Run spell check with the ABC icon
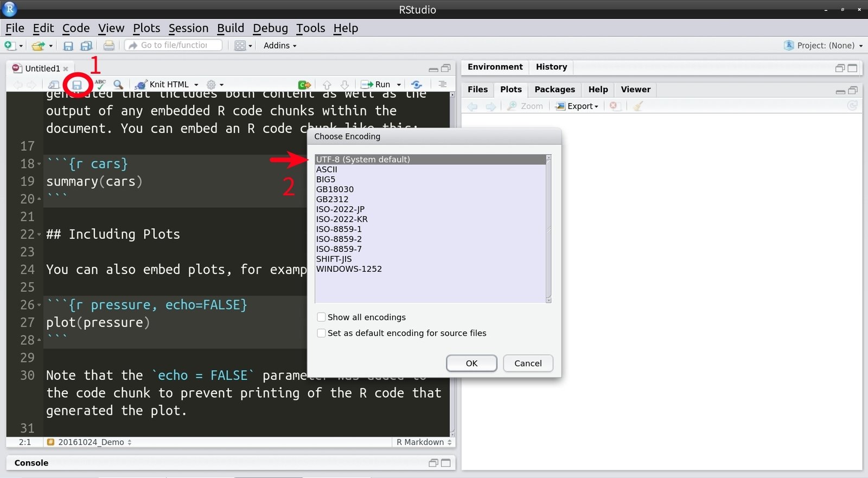 pyautogui.click(x=100, y=84)
